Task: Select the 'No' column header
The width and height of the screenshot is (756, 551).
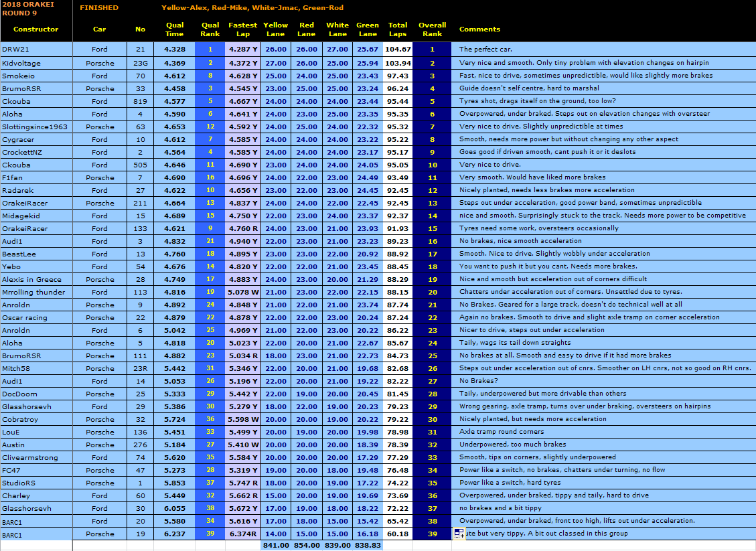Action: point(141,29)
